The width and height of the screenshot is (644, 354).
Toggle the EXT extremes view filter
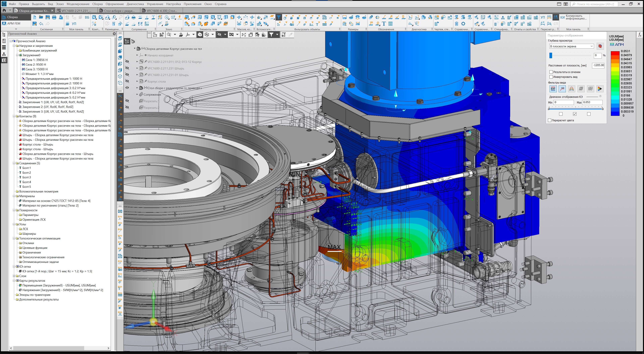tap(553, 89)
